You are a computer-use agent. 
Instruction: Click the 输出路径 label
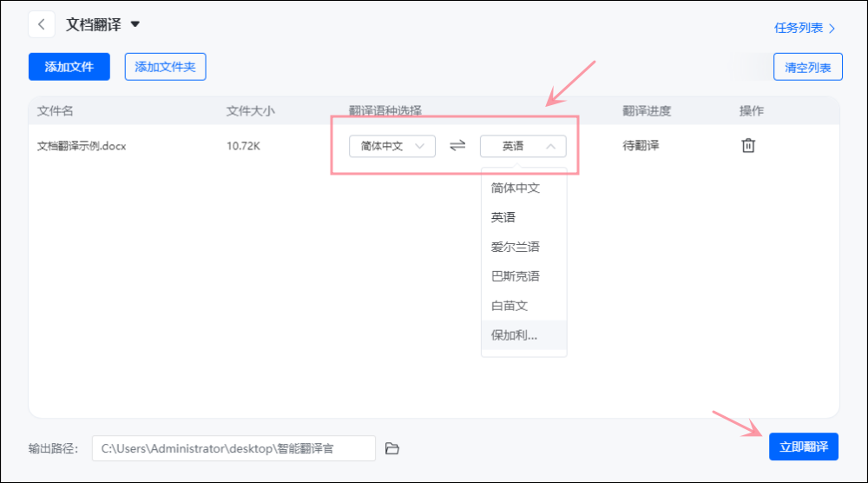click(53, 448)
